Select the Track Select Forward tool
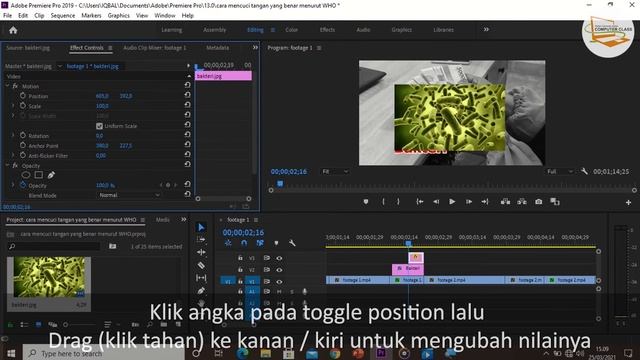The width and height of the screenshot is (640, 360). [x=201, y=240]
